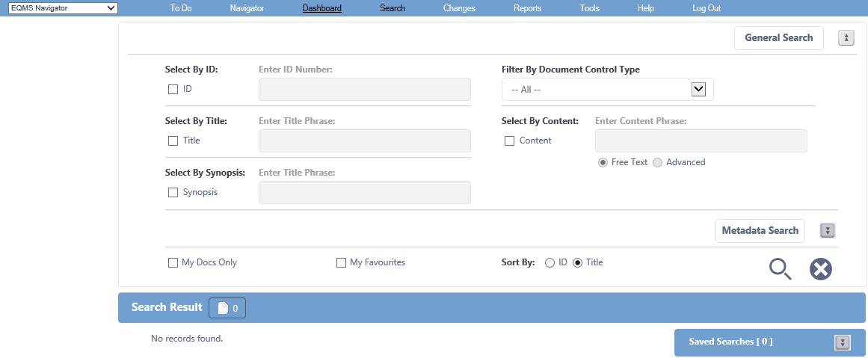
Task: Enable the Content checkbox
Action: [x=510, y=141]
